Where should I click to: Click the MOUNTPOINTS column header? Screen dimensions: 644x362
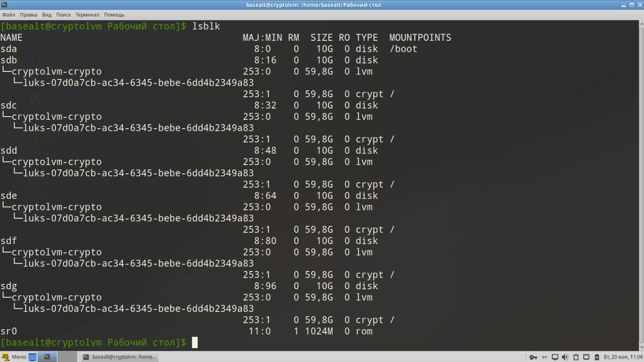[420, 38]
